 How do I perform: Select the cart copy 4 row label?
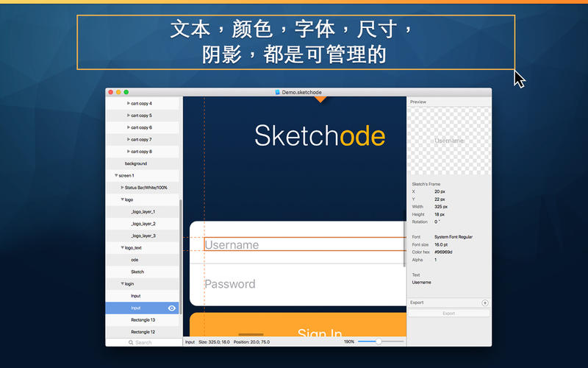(x=141, y=103)
